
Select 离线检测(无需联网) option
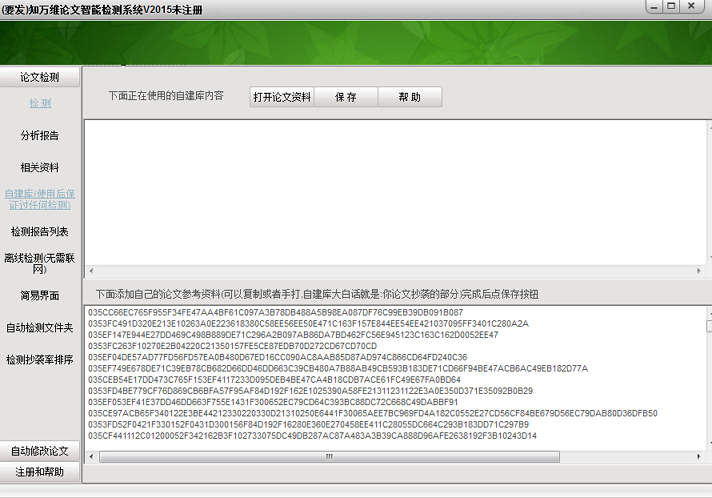coord(40,263)
